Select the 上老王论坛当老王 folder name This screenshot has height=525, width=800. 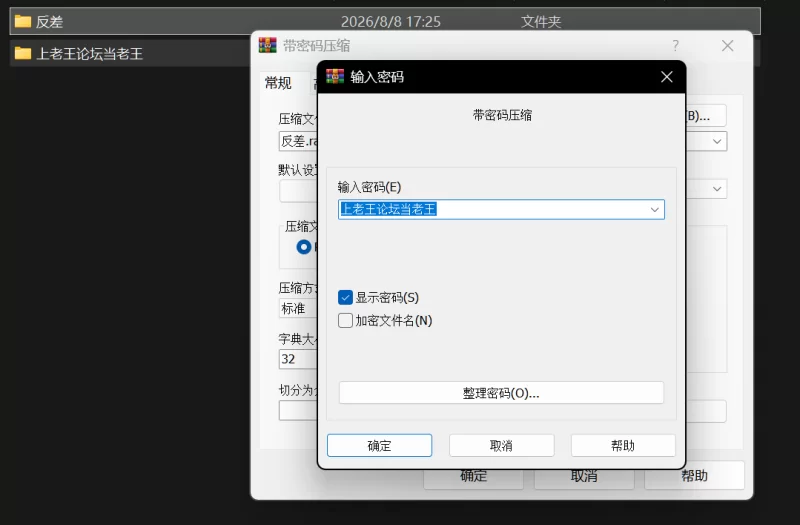(90, 54)
